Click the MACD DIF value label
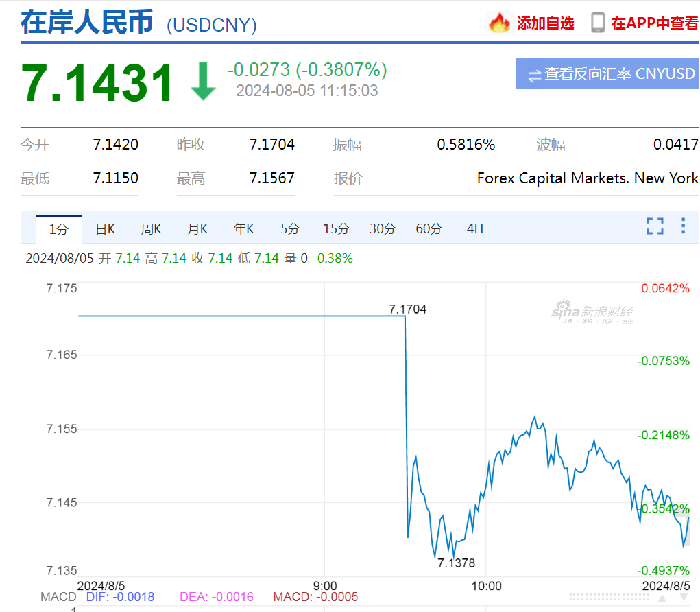This screenshot has height=612, width=700. (x=120, y=597)
